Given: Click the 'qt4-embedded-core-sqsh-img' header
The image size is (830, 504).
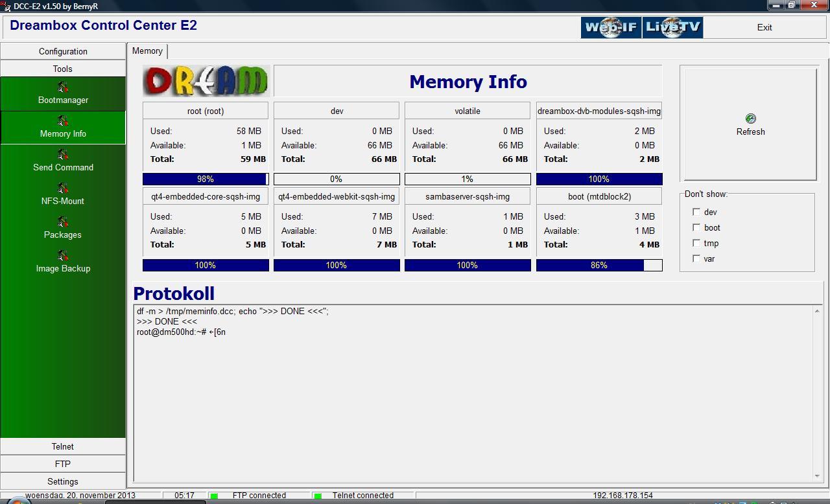Looking at the screenshot, I should [x=206, y=196].
